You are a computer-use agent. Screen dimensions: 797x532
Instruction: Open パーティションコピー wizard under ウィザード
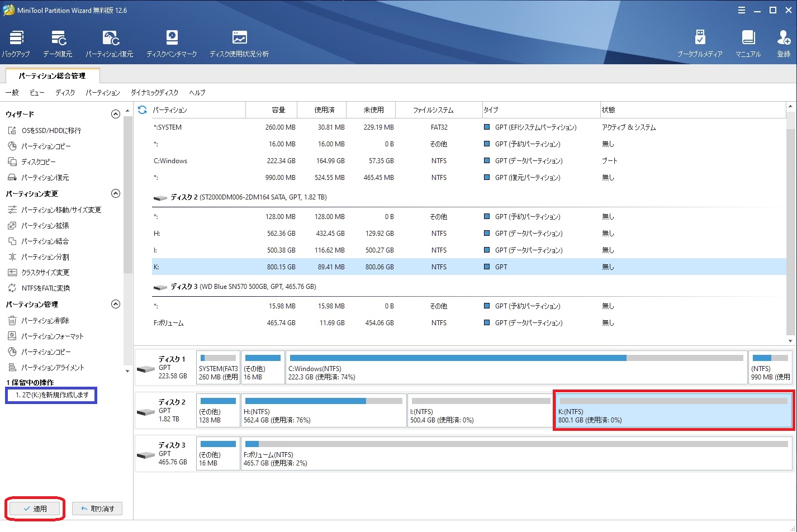(x=39, y=146)
